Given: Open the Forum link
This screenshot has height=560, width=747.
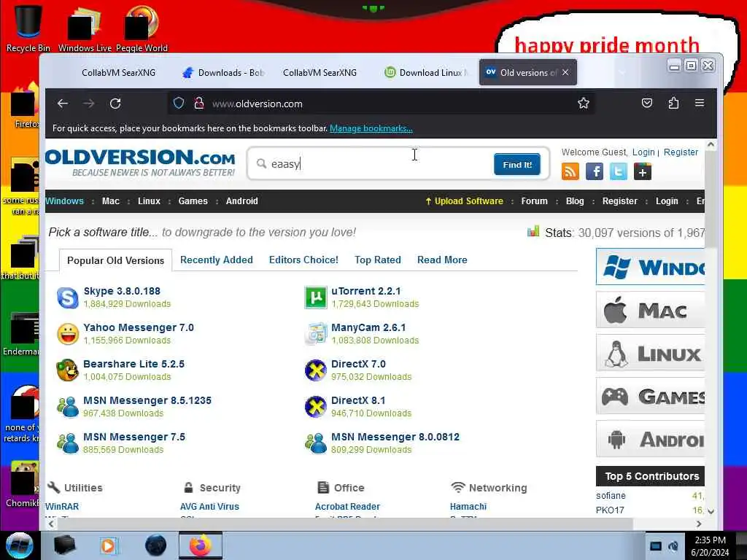Looking at the screenshot, I should pos(534,201).
